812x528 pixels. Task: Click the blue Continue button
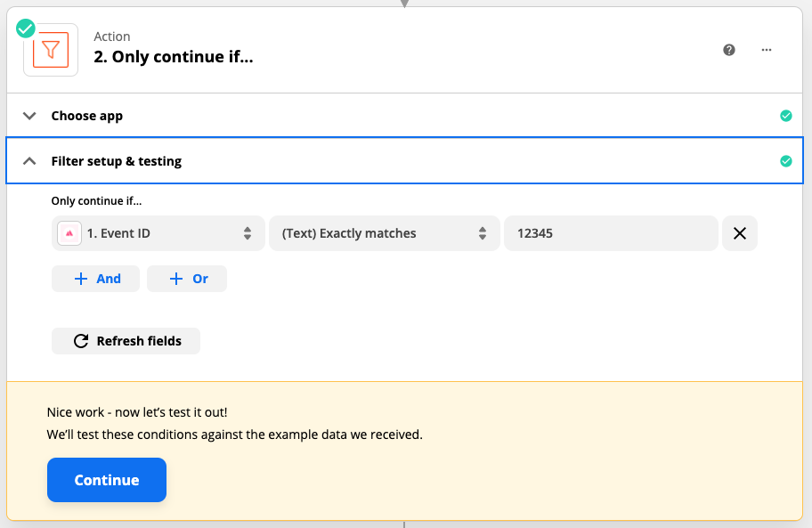coord(107,480)
